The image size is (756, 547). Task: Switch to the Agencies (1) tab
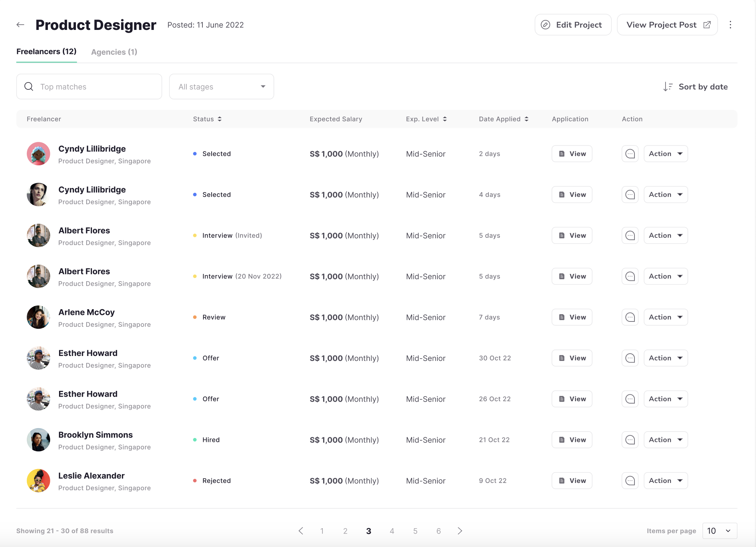114,52
